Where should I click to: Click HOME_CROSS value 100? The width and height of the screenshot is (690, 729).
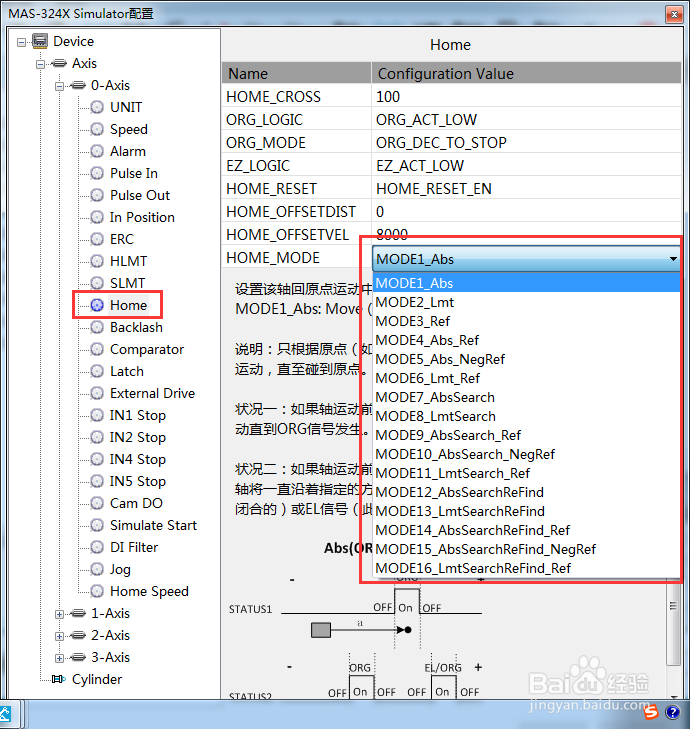tap(526, 97)
